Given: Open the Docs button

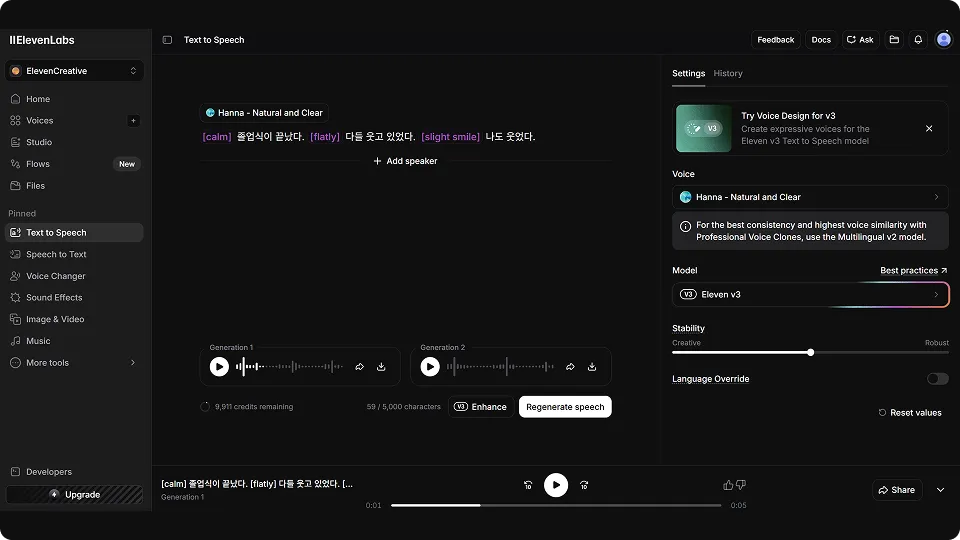Looking at the screenshot, I should (820, 40).
